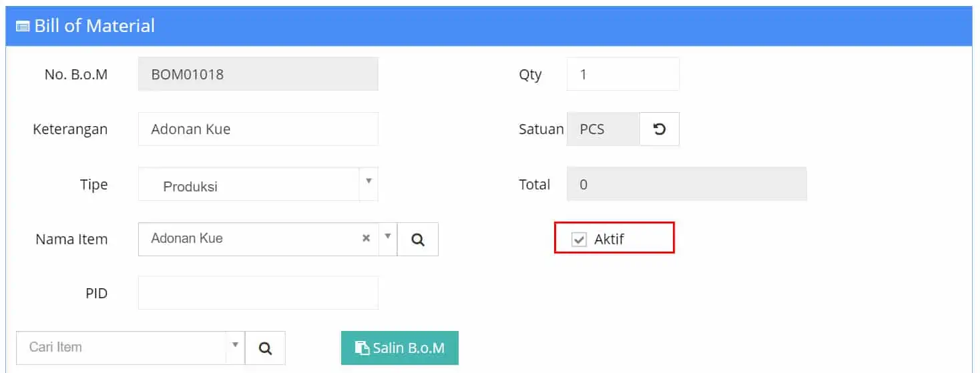Click the Bill of Material panel title
The height and width of the screenshot is (373, 980).
coord(94,26)
